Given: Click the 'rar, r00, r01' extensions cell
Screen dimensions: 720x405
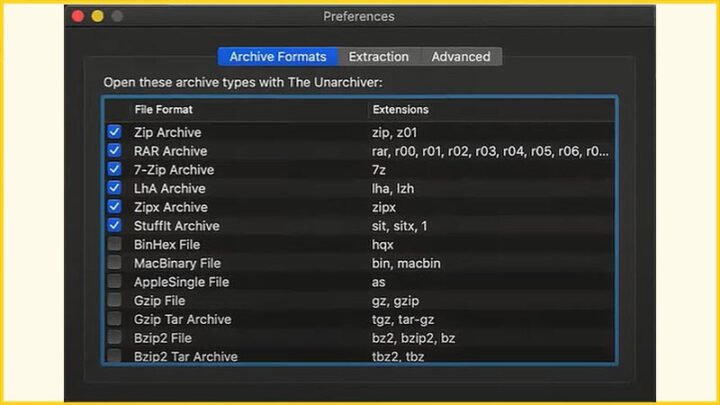Looking at the screenshot, I should click(490, 151).
